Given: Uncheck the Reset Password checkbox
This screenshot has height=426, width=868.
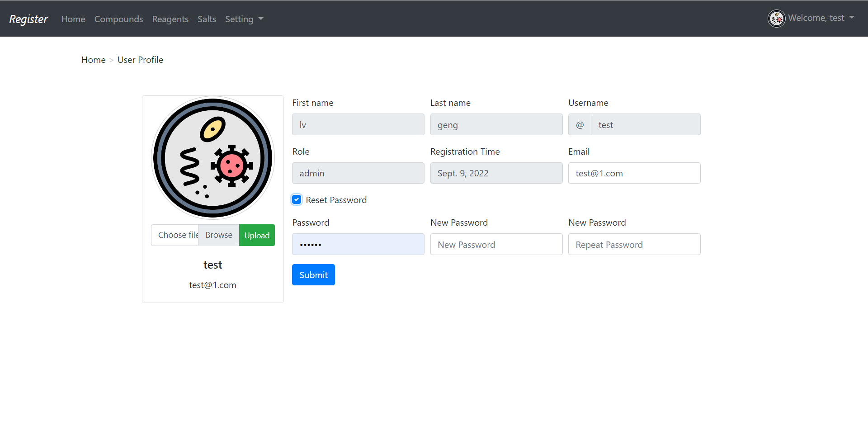Looking at the screenshot, I should (297, 199).
